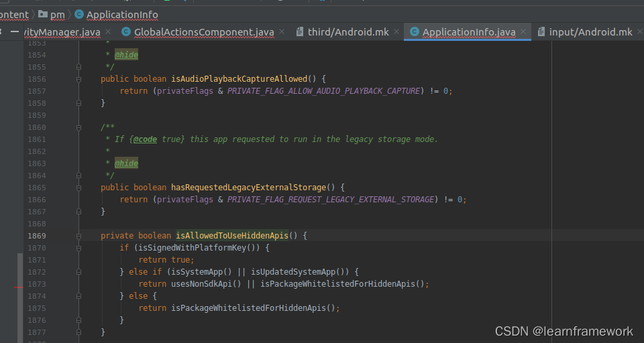Click fold end marker at line 1876

[x=79, y=320]
